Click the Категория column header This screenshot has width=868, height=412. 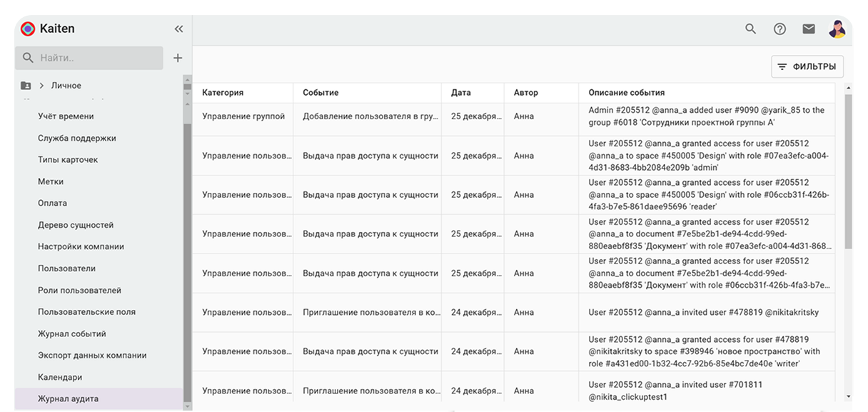tap(223, 93)
